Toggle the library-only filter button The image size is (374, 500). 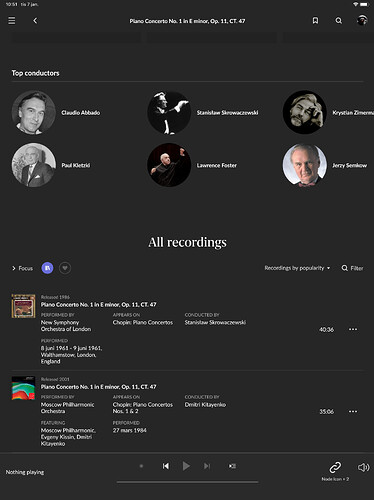point(47,268)
